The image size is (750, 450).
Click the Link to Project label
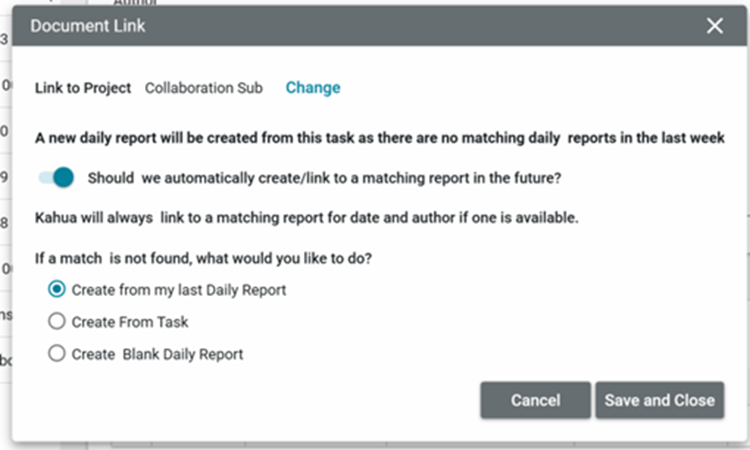click(83, 88)
